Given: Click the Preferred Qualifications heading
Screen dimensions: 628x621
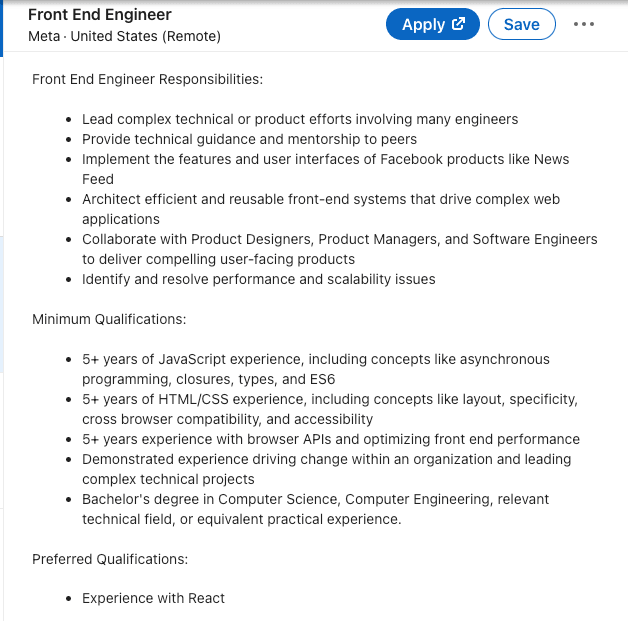Looking at the screenshot, I should pyautogui.click(x=110, y=559).
